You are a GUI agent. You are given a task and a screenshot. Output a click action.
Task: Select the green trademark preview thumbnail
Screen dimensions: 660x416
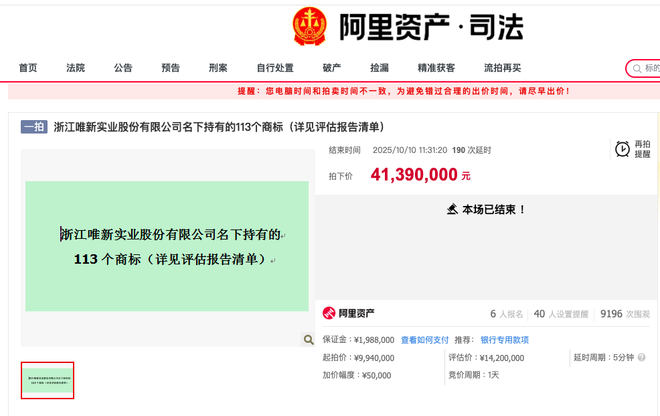48,380
